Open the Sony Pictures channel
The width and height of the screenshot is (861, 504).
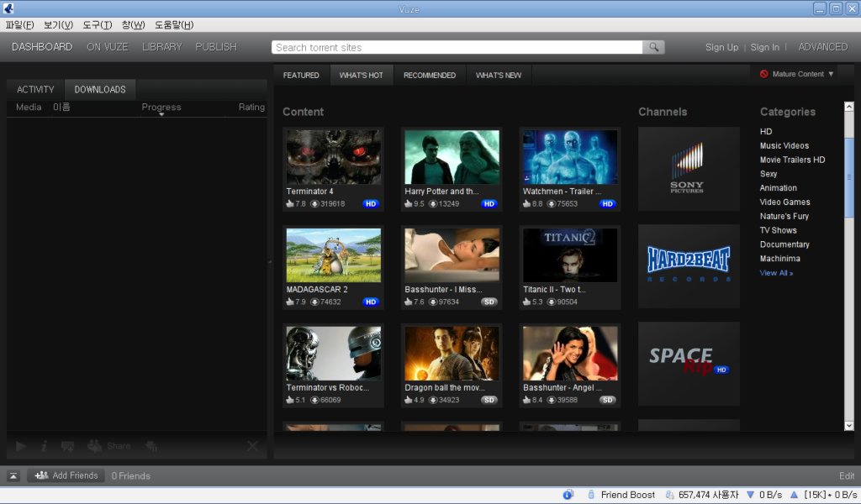pyautogui.click(x=689, y=169)
